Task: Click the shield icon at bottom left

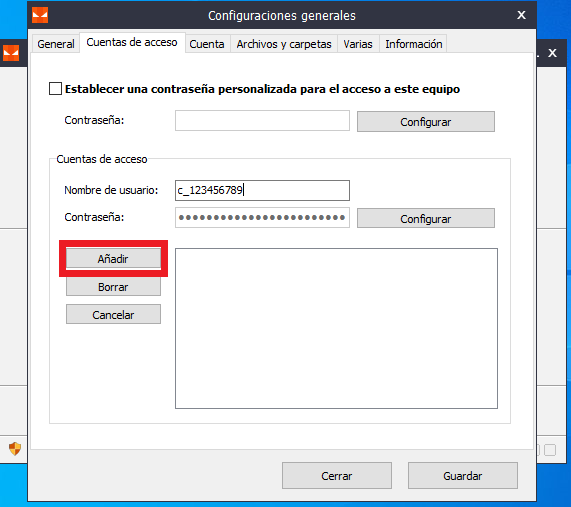Action: (x=15, y=449)
